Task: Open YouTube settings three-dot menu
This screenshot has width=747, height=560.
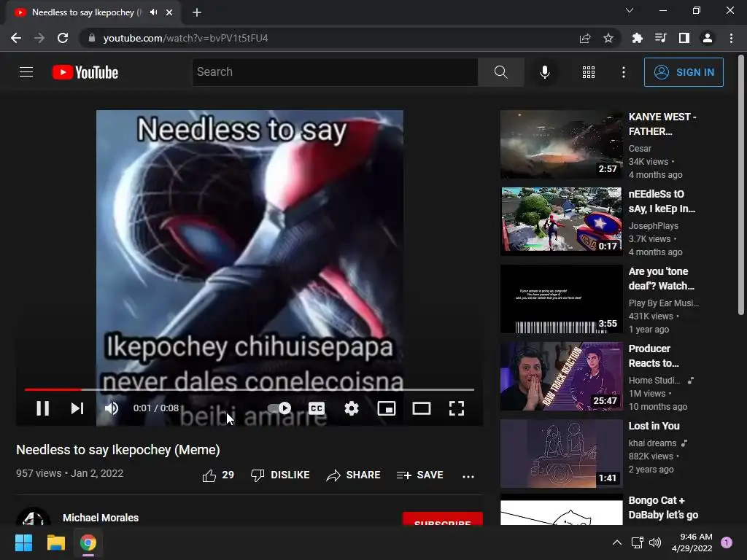Action: tap(624, 72)
